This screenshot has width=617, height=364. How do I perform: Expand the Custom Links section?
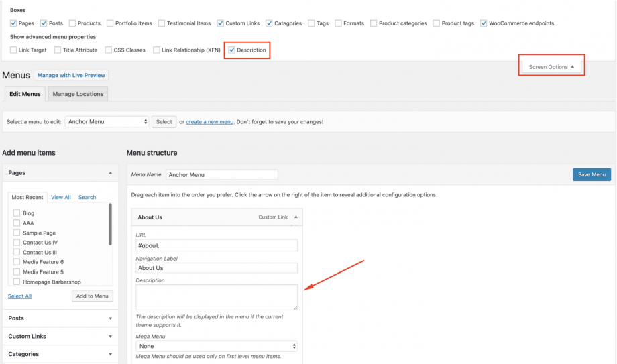(x=110, y=337)
